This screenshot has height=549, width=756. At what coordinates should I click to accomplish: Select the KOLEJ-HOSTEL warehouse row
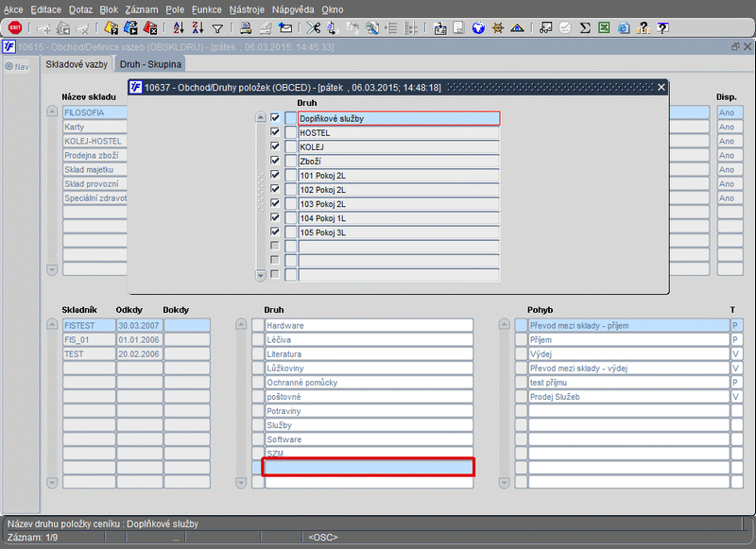tap(93, 141)
